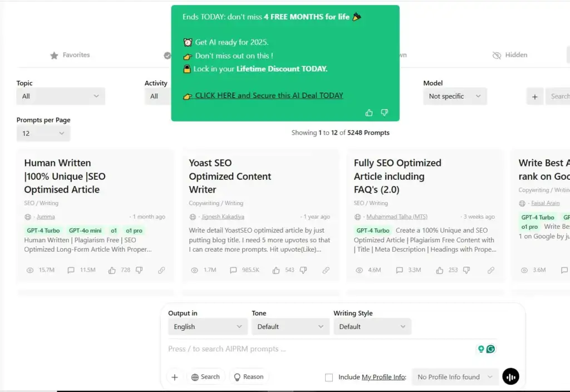Copy link of Human Written SEO article prompt
Screen dimensions: 570x392
click(161, 270)
